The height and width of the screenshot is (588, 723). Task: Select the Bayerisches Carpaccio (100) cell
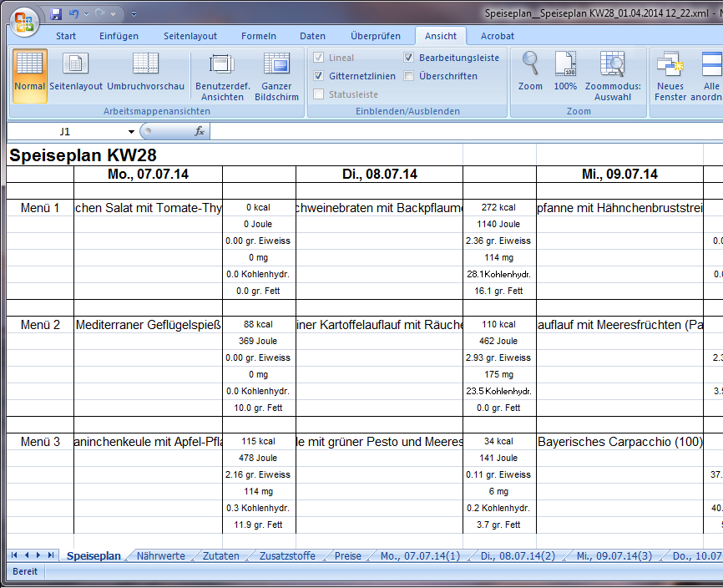[x=619, y=441]
